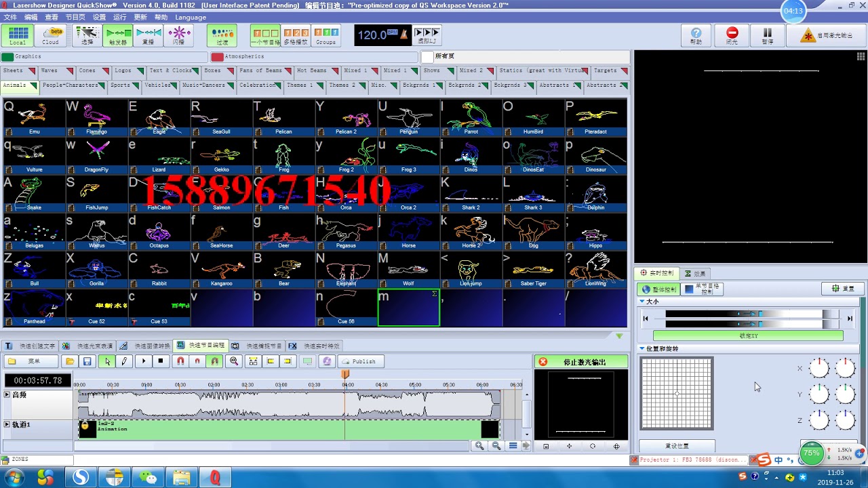Click the open folder timeline icon
This screenshot has height=488, width=868.
(69, 361)
